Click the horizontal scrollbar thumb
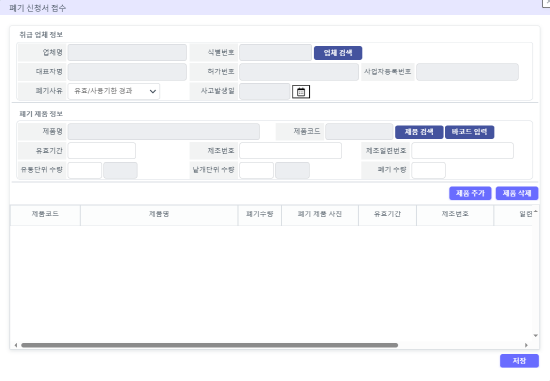This screenshot has width=550, height=381. click(x=209, y=345)
